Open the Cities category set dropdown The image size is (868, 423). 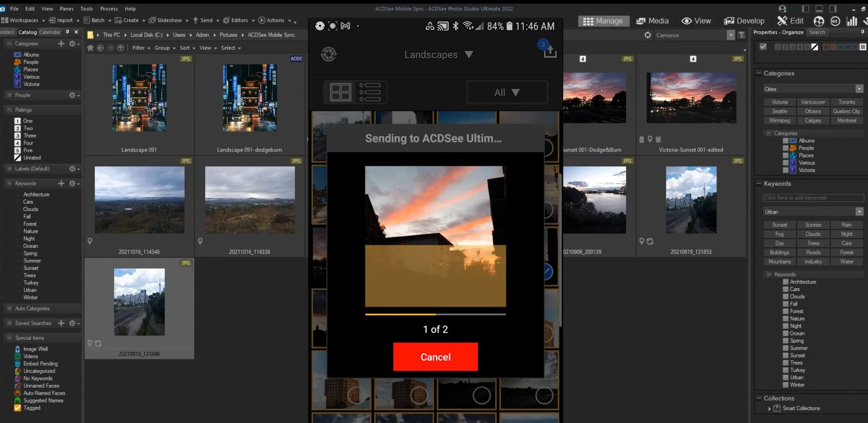coord(859,89)
